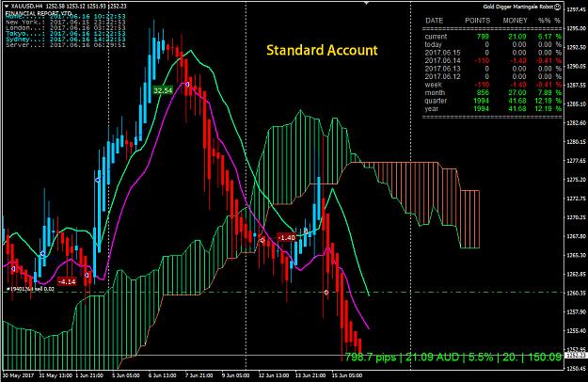The image size is (588, 382).
Task: Click the 15 Jun 05:00 time axis label
Action: point(347,375)
